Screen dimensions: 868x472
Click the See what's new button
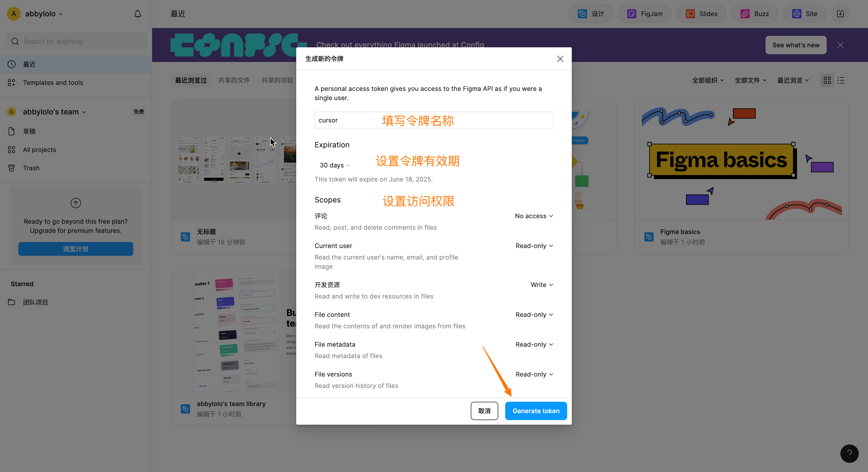tap(796, 45)
